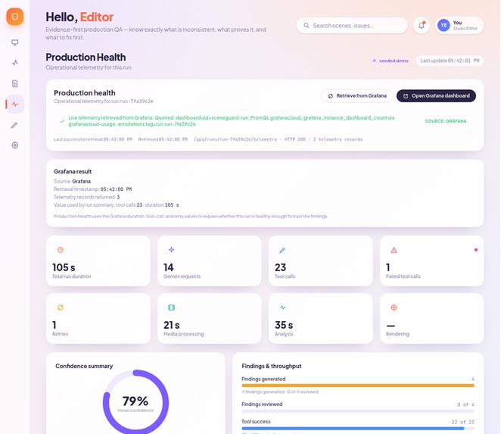Focus the Search scenes, issues field
504x434 pixels.
tap(352, 26)
